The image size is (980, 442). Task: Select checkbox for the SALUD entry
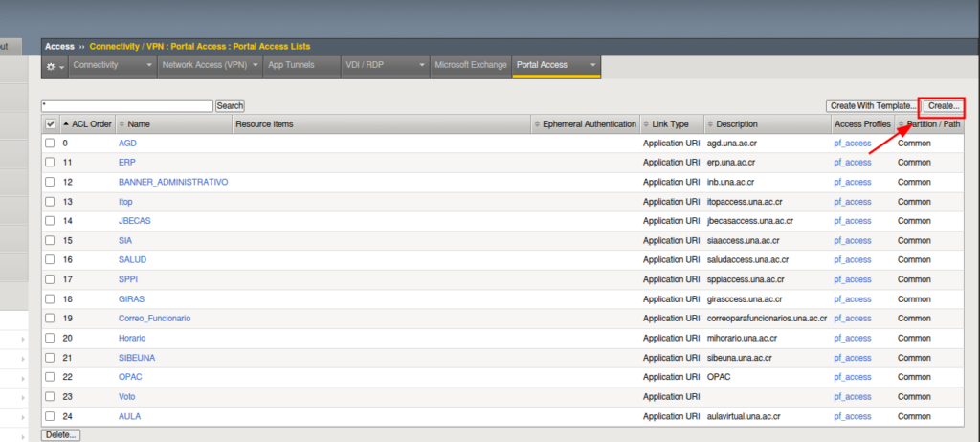tap(51, 260)
